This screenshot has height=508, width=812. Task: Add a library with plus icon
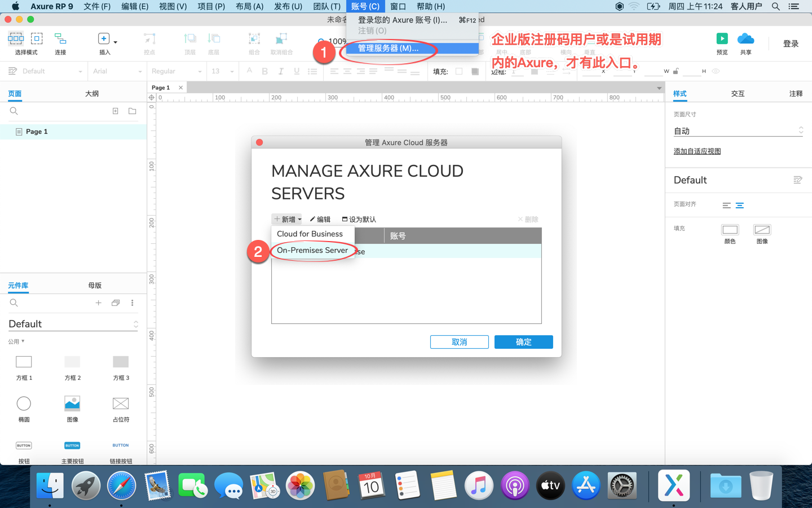point(99,303)
